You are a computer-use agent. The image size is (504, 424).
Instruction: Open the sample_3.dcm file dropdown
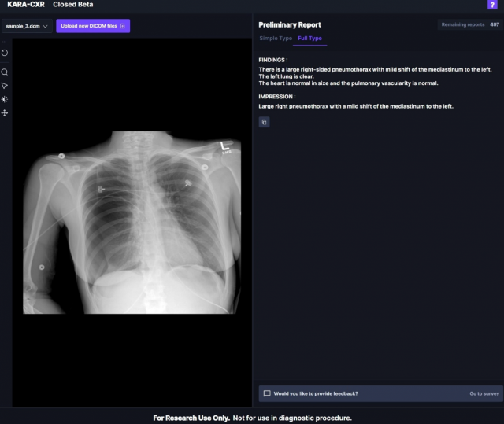pos(27,26)
